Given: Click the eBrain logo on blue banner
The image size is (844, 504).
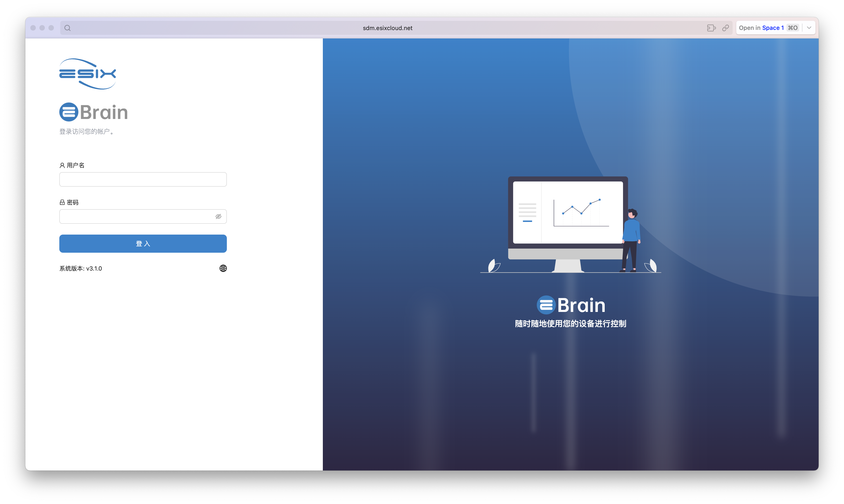Looking at the screenshot, I should pyautogui.click(x=571, y=305).
